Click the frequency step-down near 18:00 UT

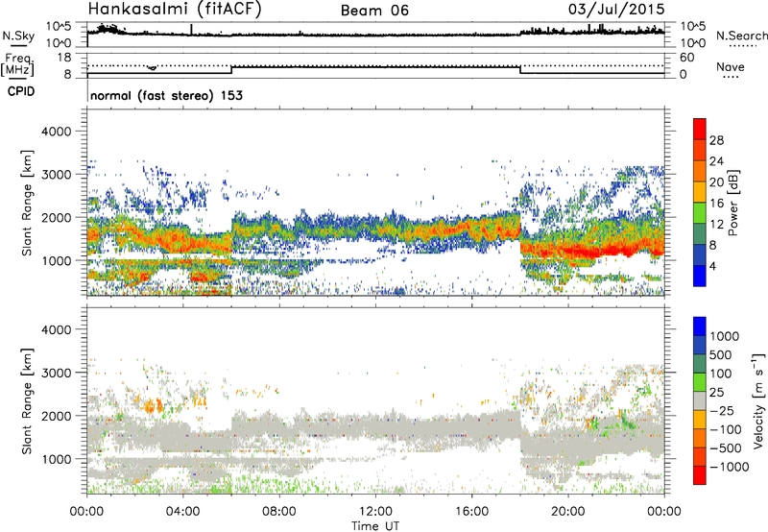(520, 70)
